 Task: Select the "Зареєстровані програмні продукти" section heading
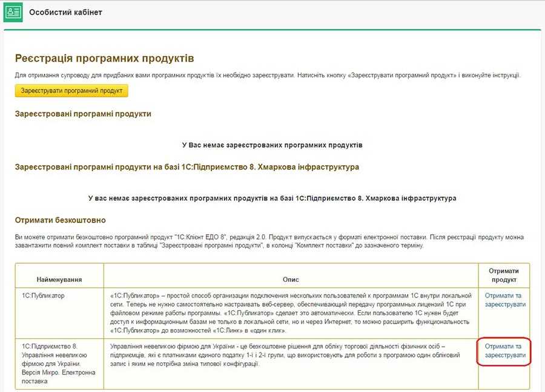click(83, 114)
